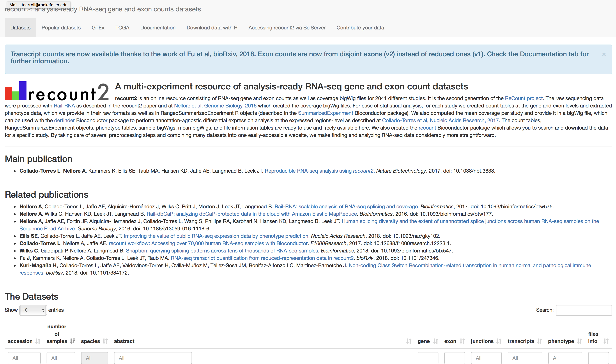Open the species All filter box

point(95,358)
